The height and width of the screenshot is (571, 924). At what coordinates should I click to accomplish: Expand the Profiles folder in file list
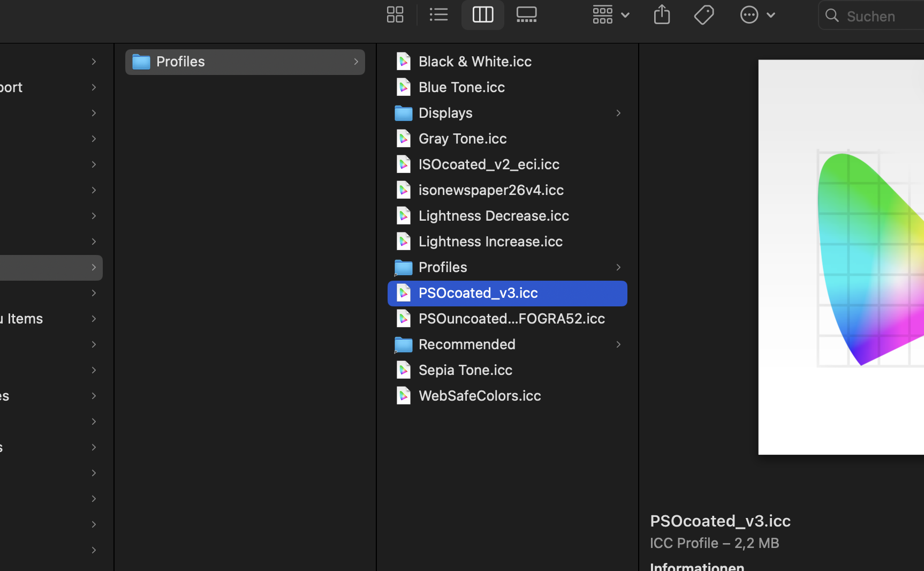coord(618,267)
